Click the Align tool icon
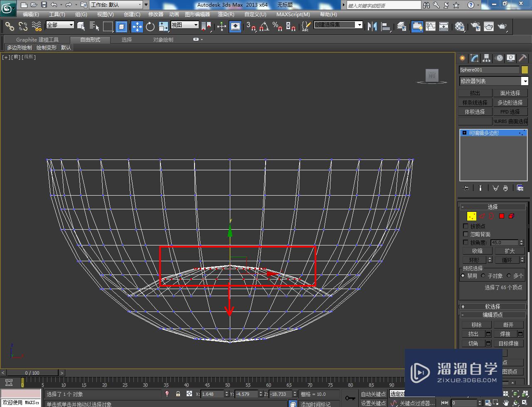Screen dimensions: 532x407 click(x=386, y=27)
